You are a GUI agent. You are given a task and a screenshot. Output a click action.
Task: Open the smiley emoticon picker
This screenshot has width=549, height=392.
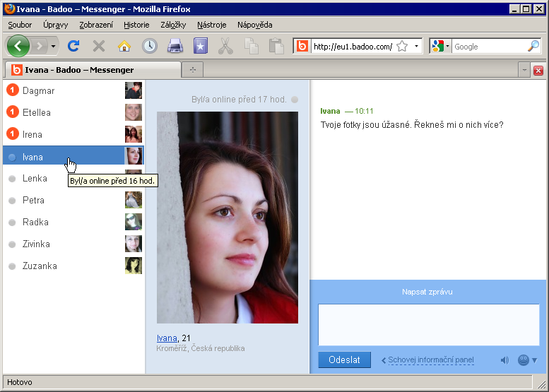tap(527, 360)
